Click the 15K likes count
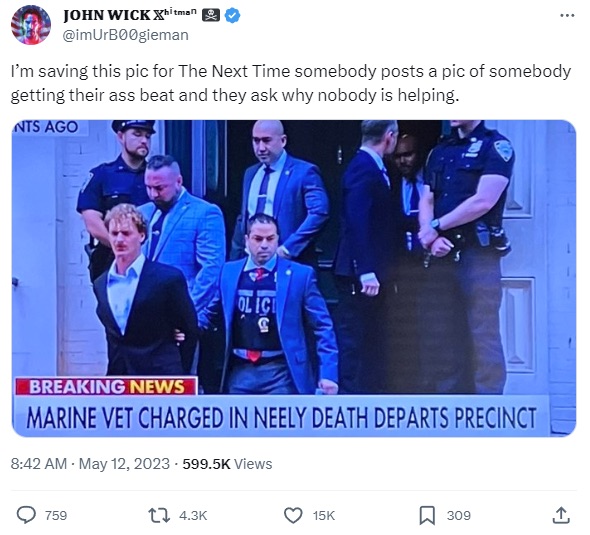 pyautogui.click(x=324, y=515)
